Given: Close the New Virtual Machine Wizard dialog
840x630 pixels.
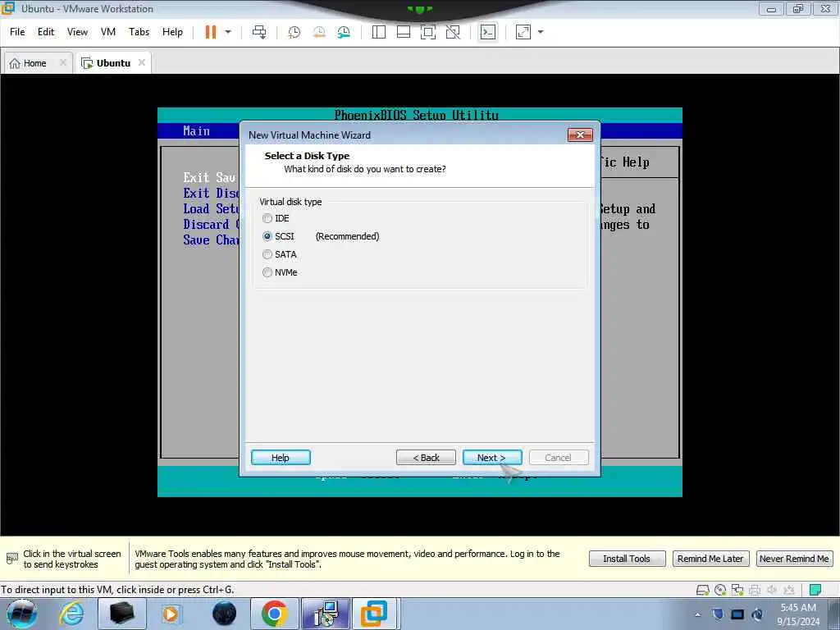Looking at the screenshot, I should click(x=580, y=135).
